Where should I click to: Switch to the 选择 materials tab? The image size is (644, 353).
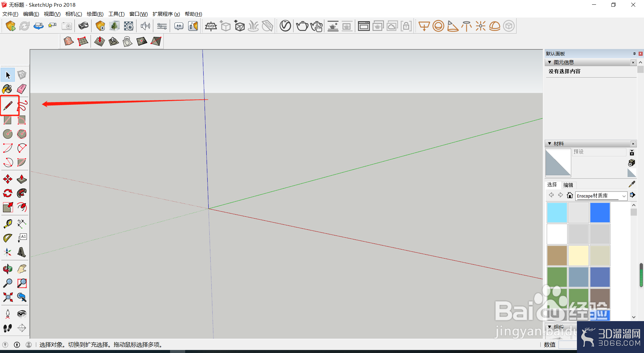(x=552, y=185)
